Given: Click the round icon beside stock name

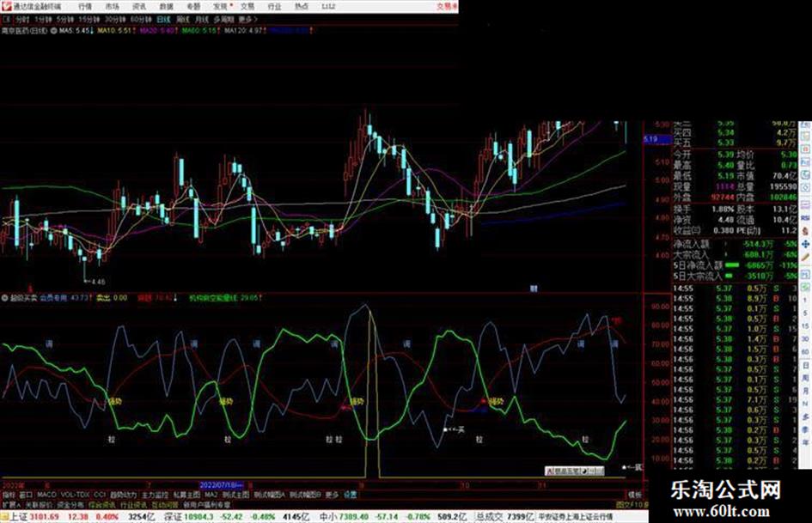Looking at the screenshot, I should click(x=53, y=31).
